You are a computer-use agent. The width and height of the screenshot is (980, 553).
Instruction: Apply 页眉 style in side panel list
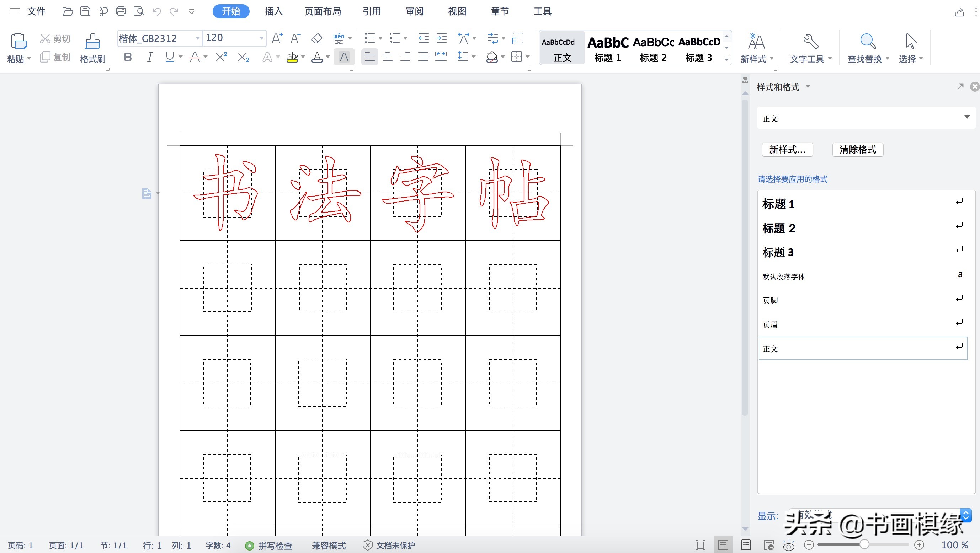pyautogui.click(x=862, y=324)
